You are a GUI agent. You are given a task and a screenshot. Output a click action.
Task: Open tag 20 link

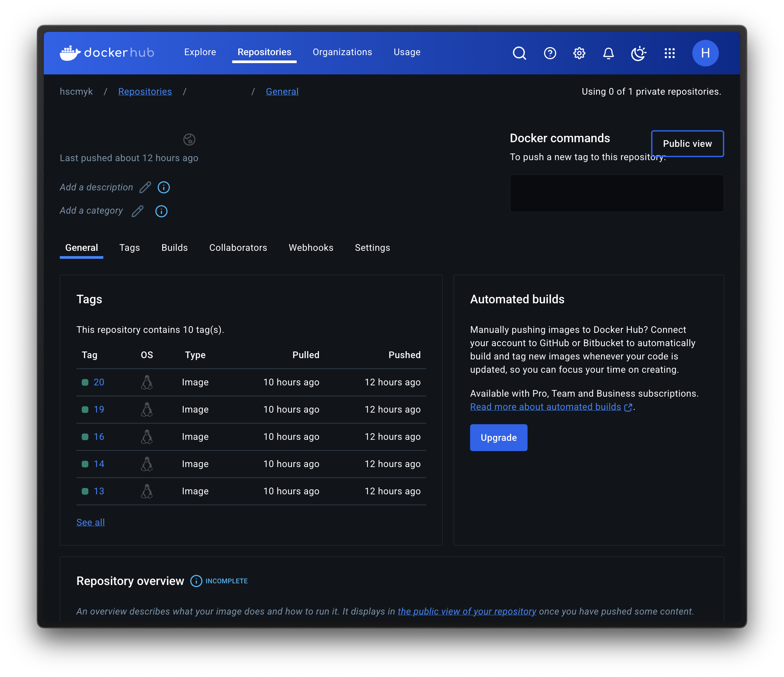coord(99,382)
